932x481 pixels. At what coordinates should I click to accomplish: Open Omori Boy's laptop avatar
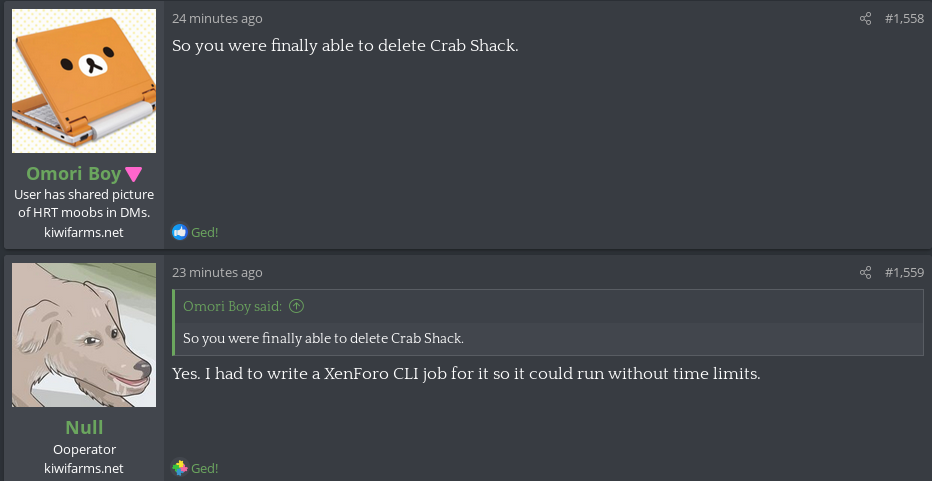pyautogui.click(x=84, y=81)
